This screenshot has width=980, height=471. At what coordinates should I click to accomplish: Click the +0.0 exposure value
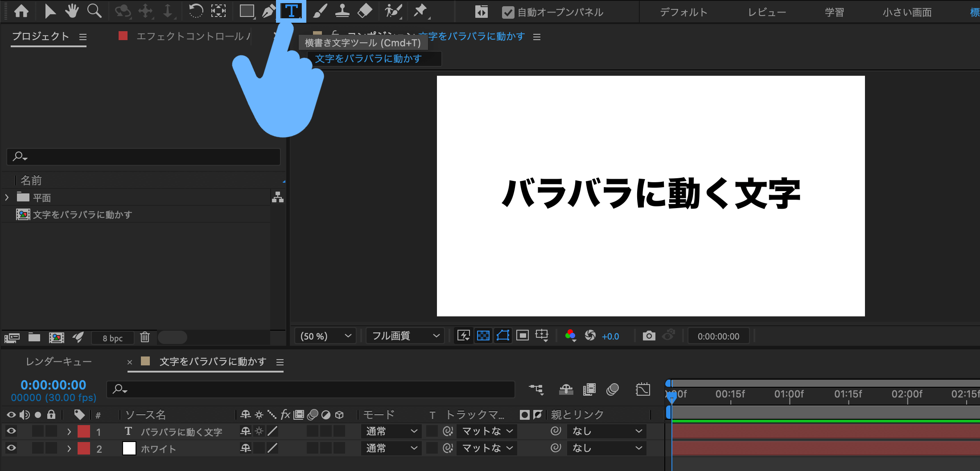click(610, 336)
